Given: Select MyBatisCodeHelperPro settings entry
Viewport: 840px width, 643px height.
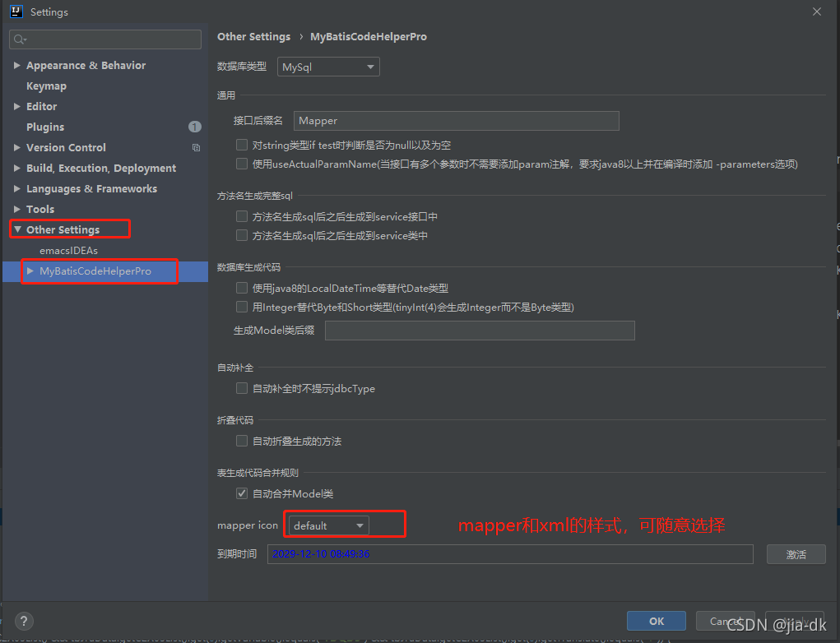Looking at the screenshot, I should click(x=95, y=271).
